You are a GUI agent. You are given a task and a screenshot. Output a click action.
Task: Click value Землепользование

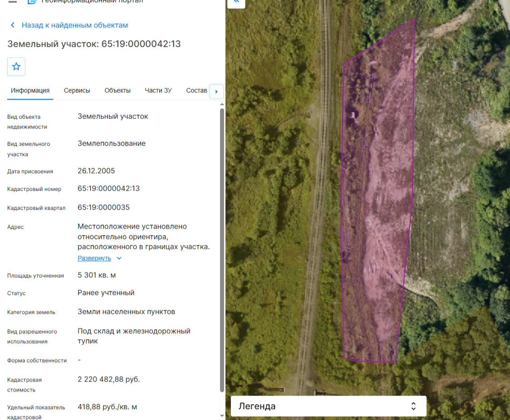[111, 143]
